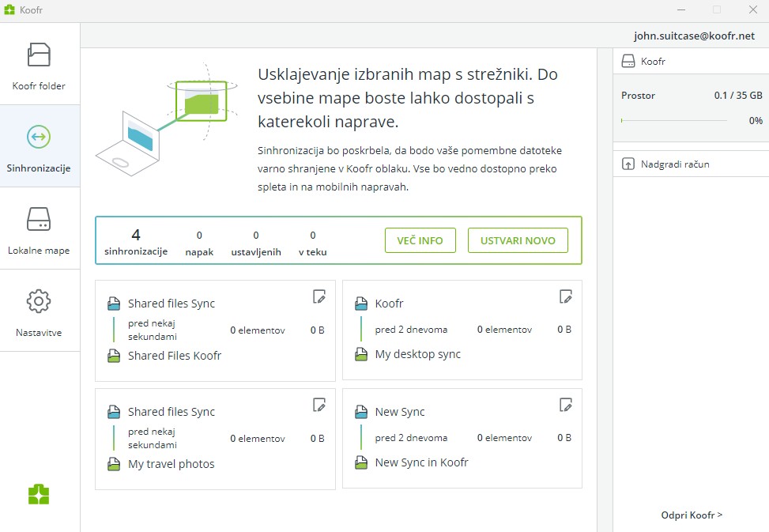769x532 pixels.
Task: Click the 0 v teku counter
Action: (313, 243)
